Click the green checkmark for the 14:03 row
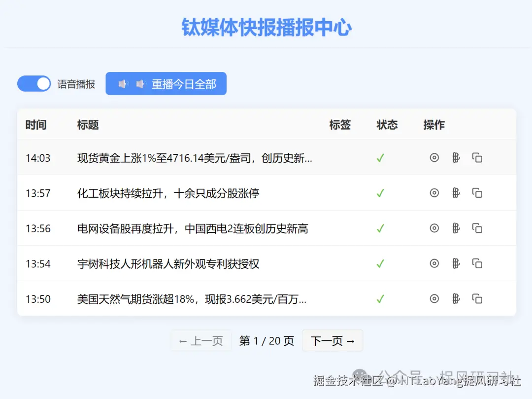Screen dimensions: 532x399 click(380, 158)
